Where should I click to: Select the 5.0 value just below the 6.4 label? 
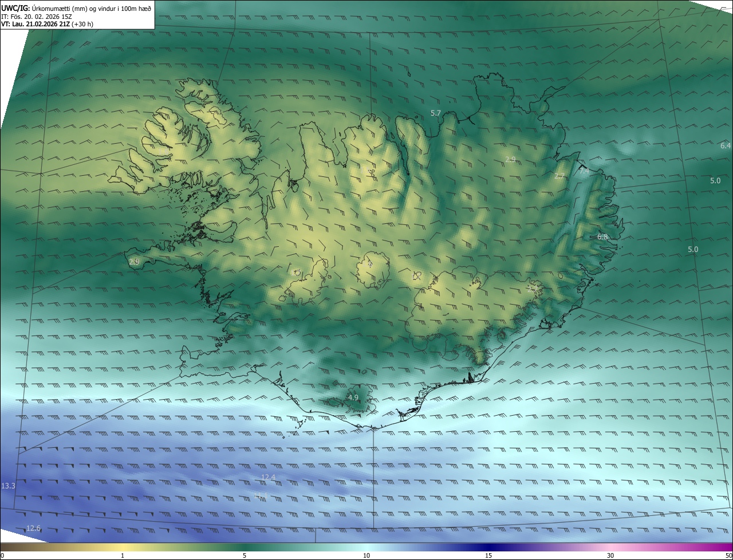[715, 181]
